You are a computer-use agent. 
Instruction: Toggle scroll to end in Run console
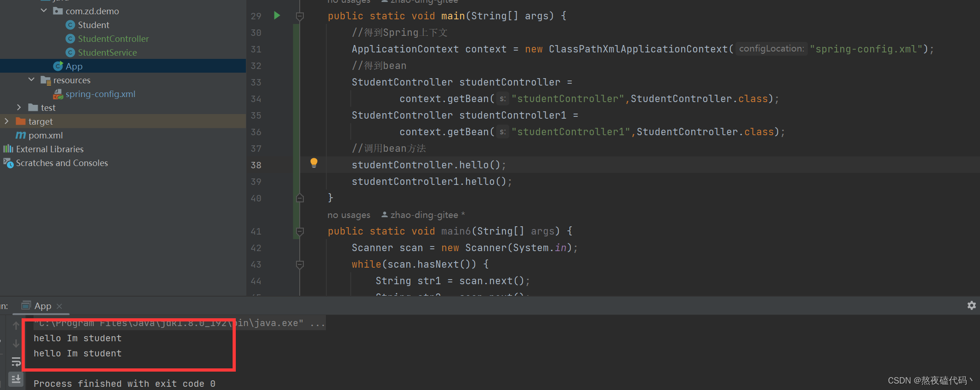(x=16, y=379)
